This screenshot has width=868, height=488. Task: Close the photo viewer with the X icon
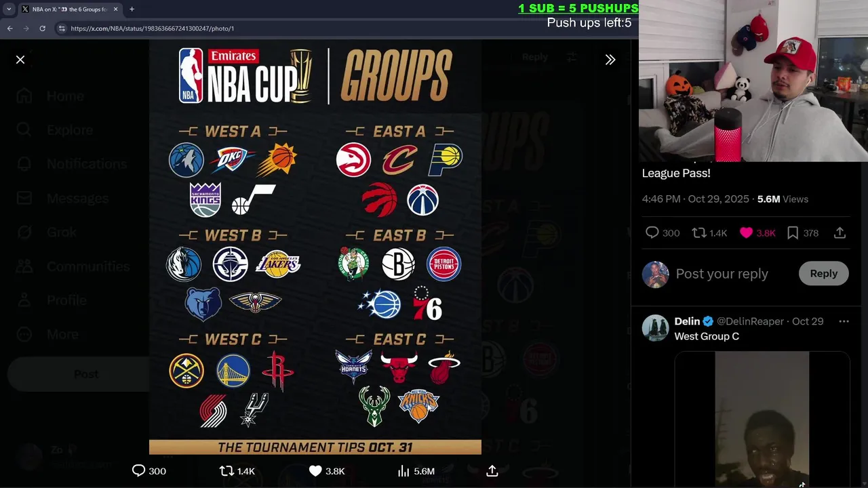point(20,60)
